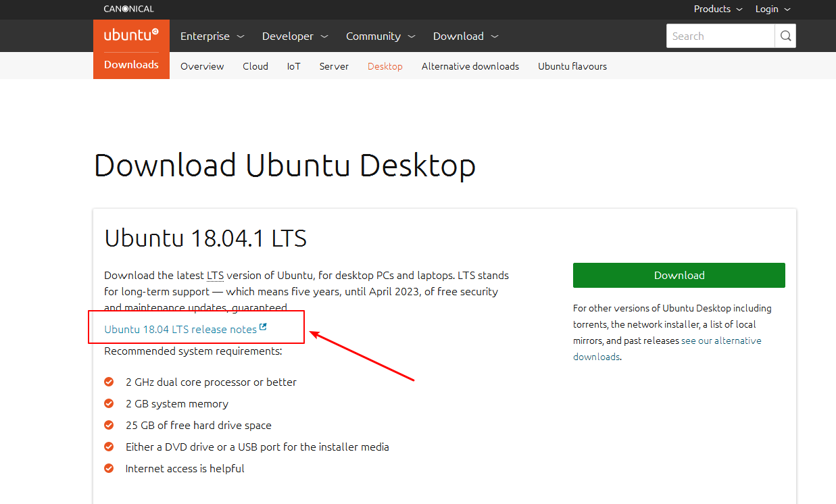Image resolution: width=836 pixels, height=504 pixels.
Task: Open the external link icon beside release notes
Action: [x=262, y=329]
